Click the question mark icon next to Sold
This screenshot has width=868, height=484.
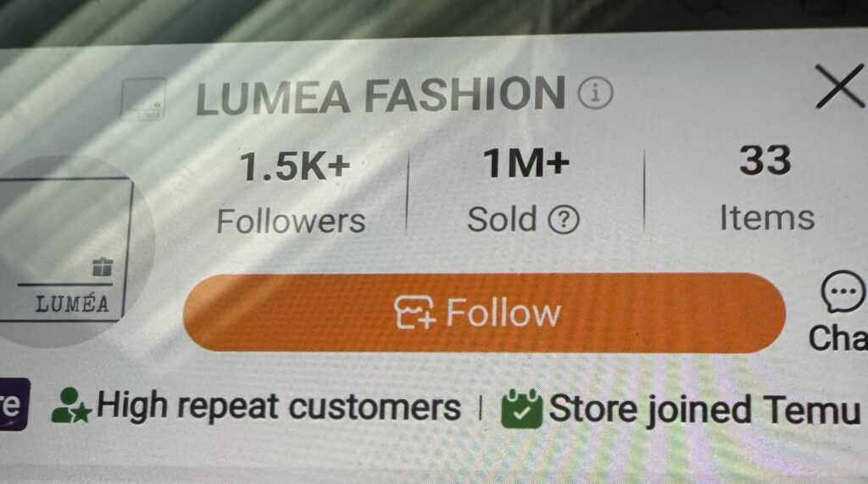coord(564,220)
